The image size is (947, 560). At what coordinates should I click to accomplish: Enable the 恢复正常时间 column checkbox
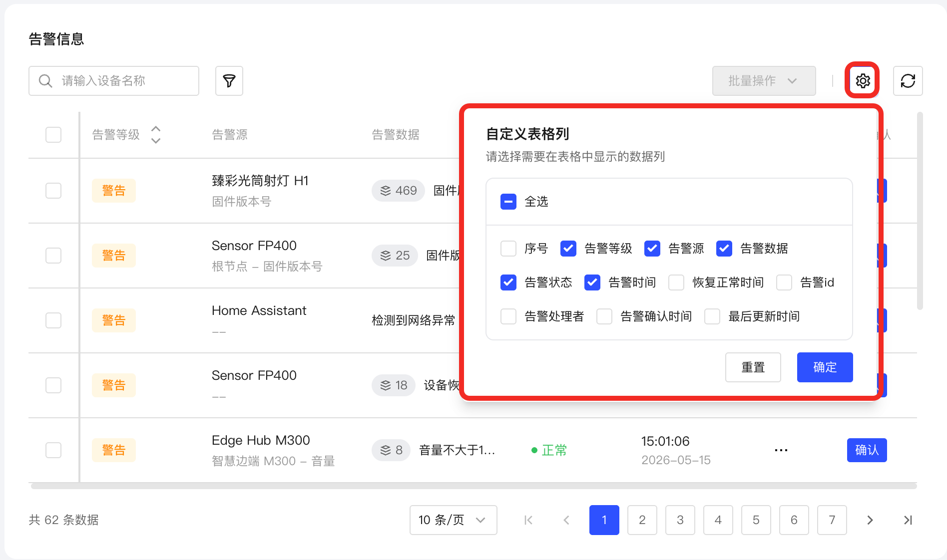[676, 282]
